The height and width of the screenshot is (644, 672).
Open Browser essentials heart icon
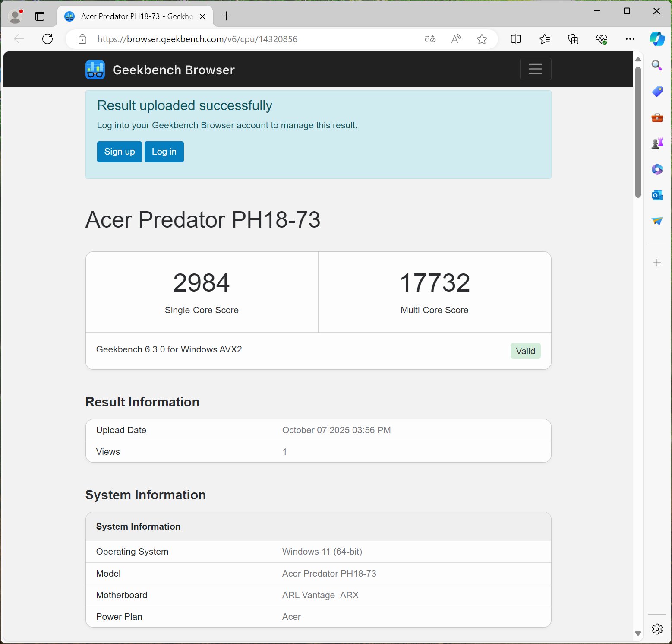pos(602,39)
